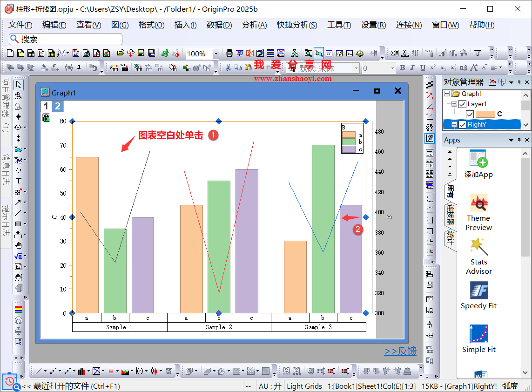Open the 工具(T) menu

pos(339,25)
